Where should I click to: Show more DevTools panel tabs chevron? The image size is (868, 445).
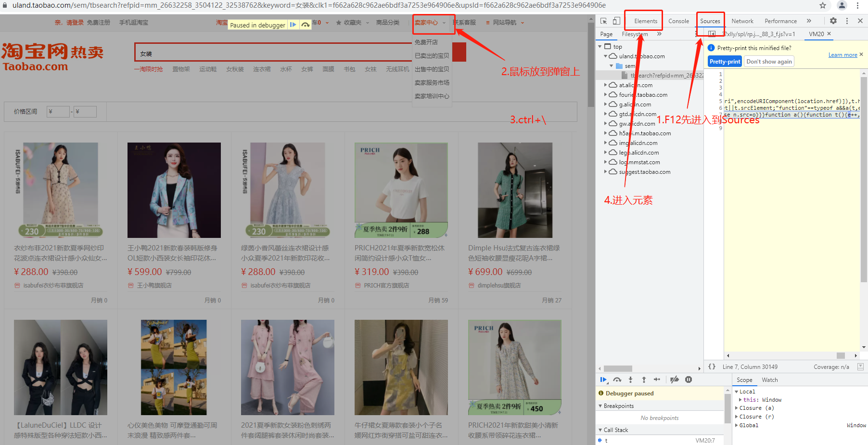809,21
